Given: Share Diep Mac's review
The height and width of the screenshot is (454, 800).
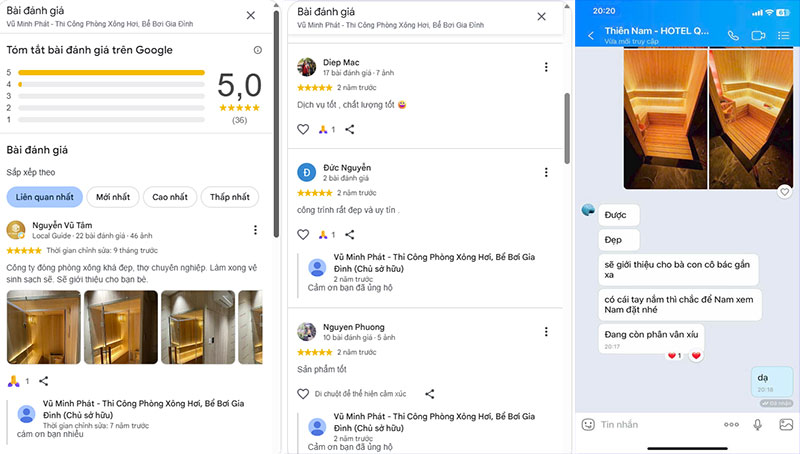Looking at the screenshot, I should (349, 129).
